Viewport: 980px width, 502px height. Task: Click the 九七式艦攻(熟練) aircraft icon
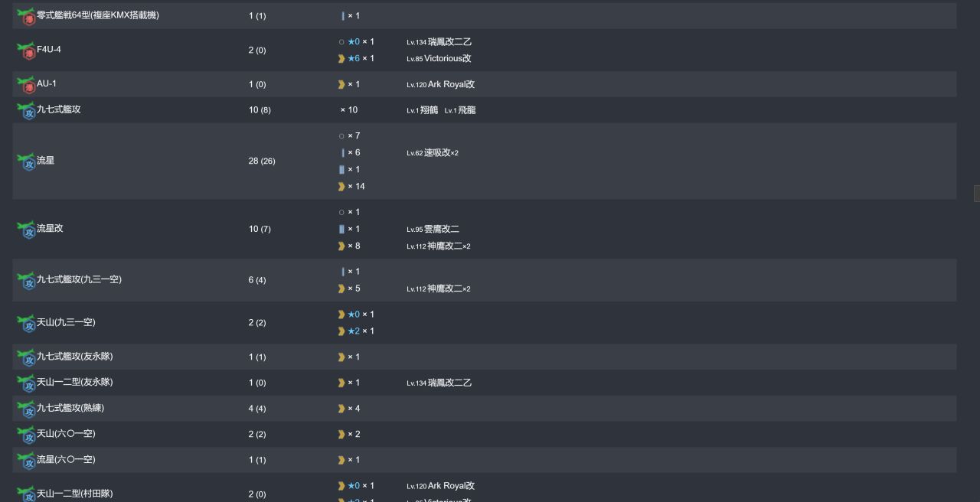(x=26, y=409)
